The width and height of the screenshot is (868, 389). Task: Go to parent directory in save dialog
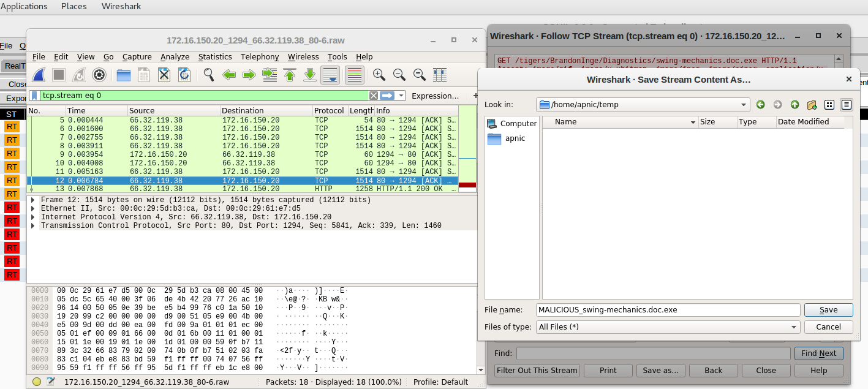[794, 105]
